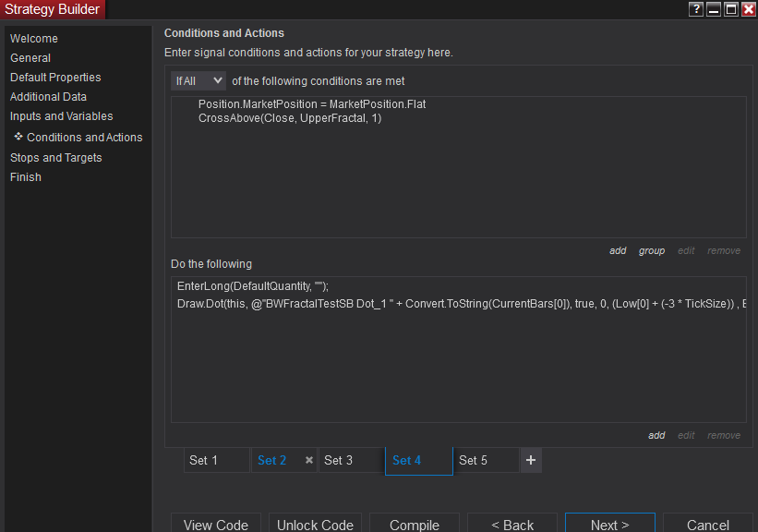Open Set 2 tab

tap(272, 460)
